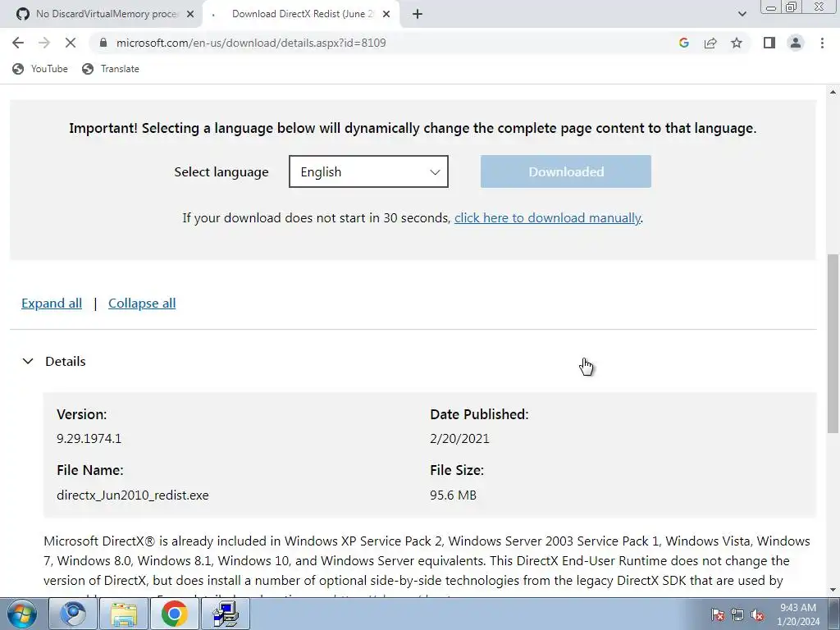Open Chrome's three-dot menu
The image size is (840, 630).
pos(822,43)
